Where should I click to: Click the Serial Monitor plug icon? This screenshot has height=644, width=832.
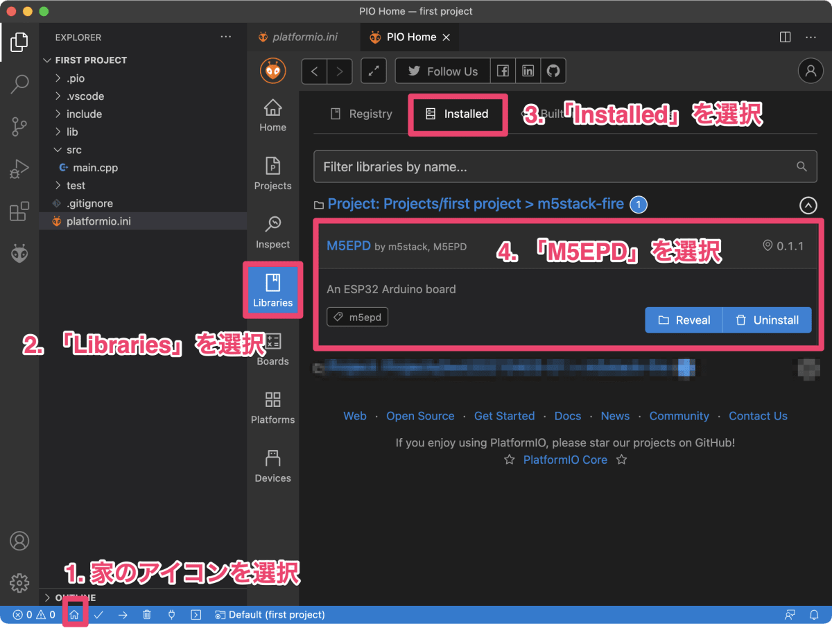171,615
